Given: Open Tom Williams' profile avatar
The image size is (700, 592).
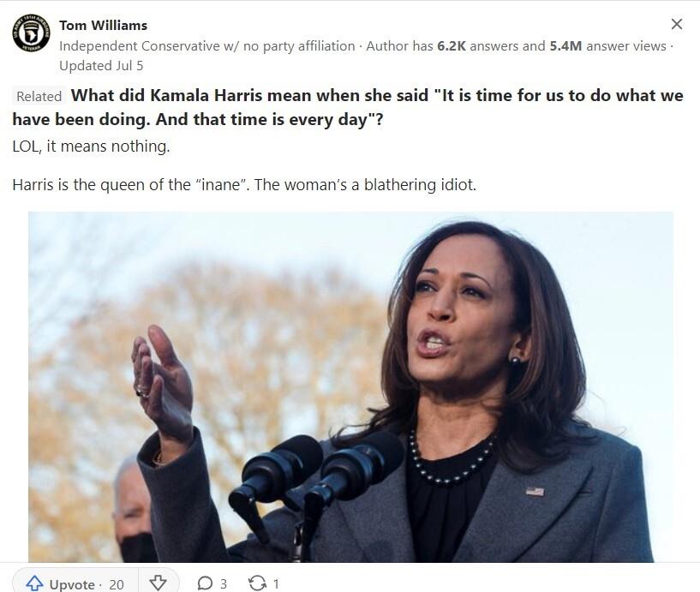Looking at the screenshot, I should (31, 33).
